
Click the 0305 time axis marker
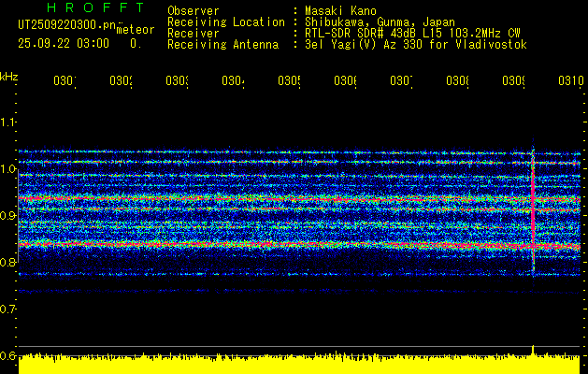[290, 80]
